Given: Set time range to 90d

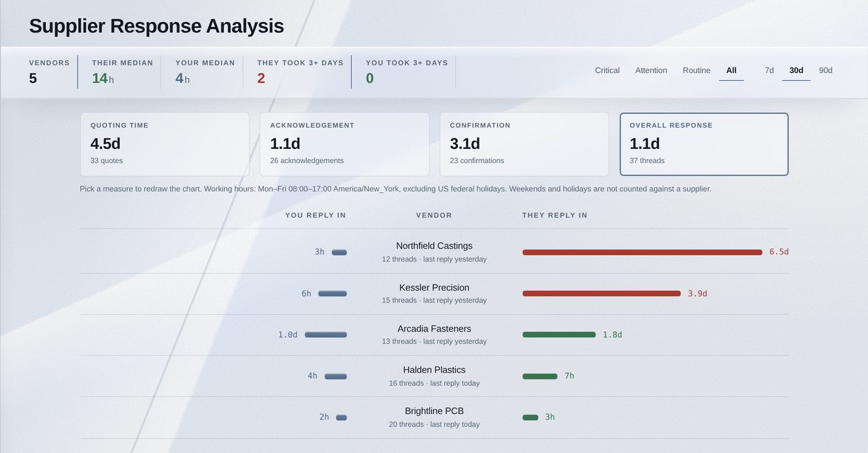Looking at the screenshot, I should 825,70.
